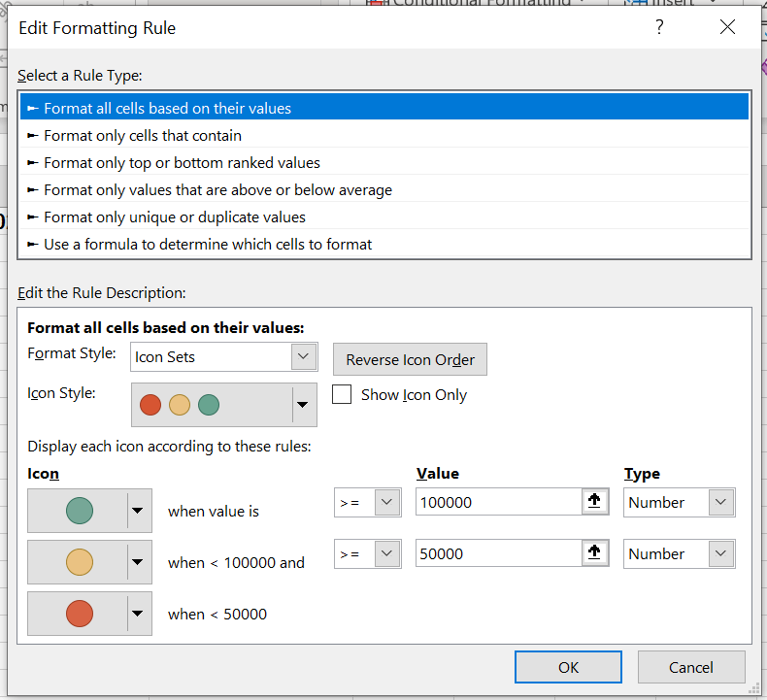The image size is (767, 700).
Task: Expand the Icon Style traffic lights dropdown
Action: [x=303, y=405]
